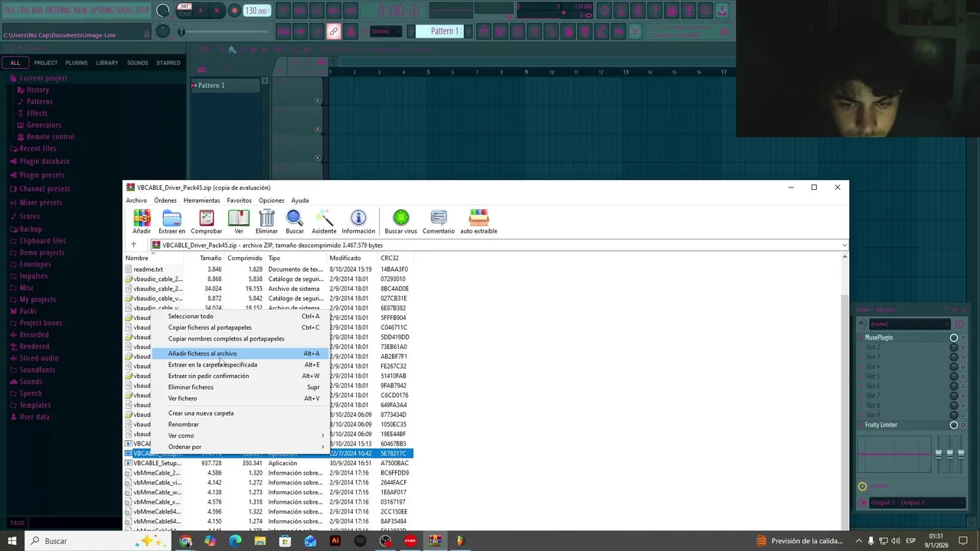The image size is (980, 551).
Task: Click the 130.000 tempo display
Action: tap(256, 11)
